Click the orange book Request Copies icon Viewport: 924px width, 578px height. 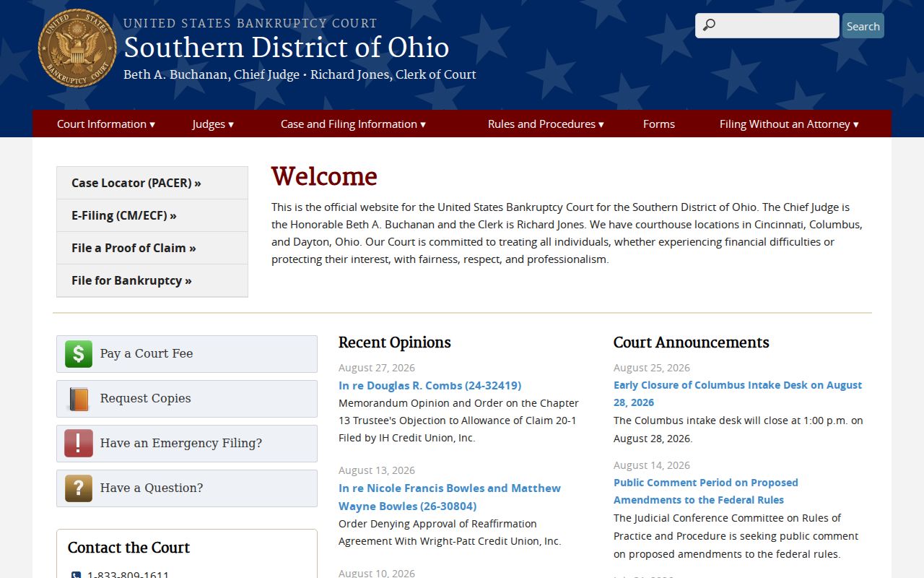click(x=79, y=399)
